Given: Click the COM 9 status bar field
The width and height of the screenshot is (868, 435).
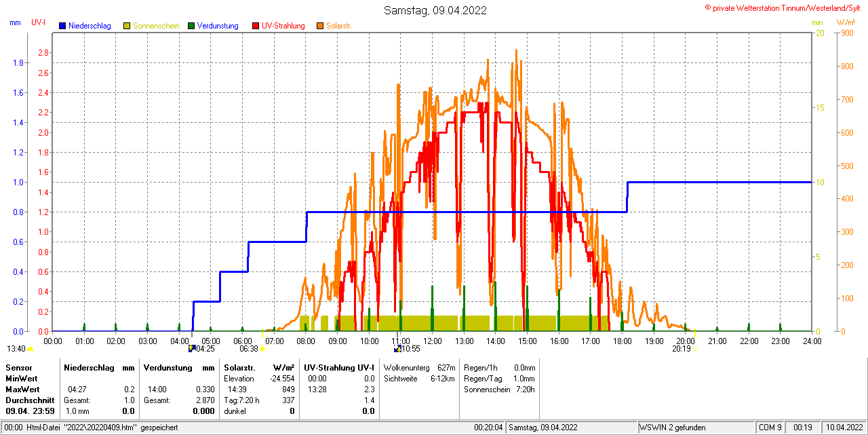Looking at the screenshot, I should click(x=770, y=428).
